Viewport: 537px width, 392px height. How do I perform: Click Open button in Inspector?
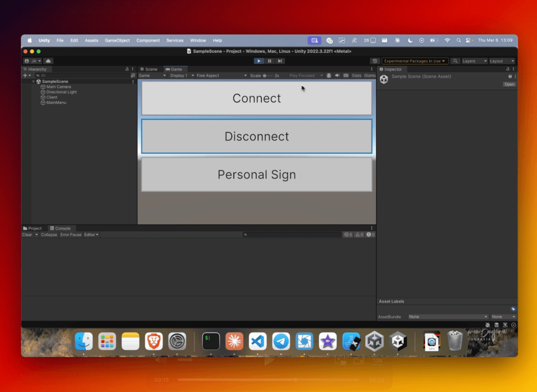click(509, 84)
